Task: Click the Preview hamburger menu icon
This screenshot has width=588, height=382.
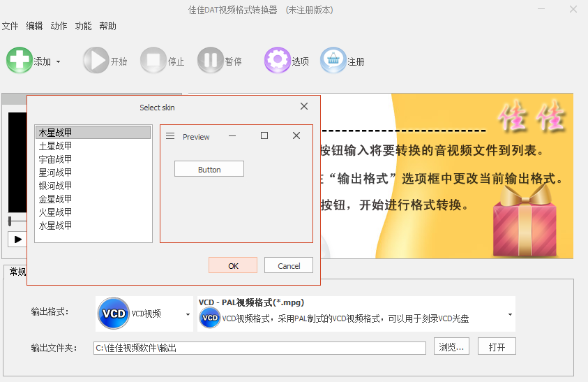Action: coord(170,136)
